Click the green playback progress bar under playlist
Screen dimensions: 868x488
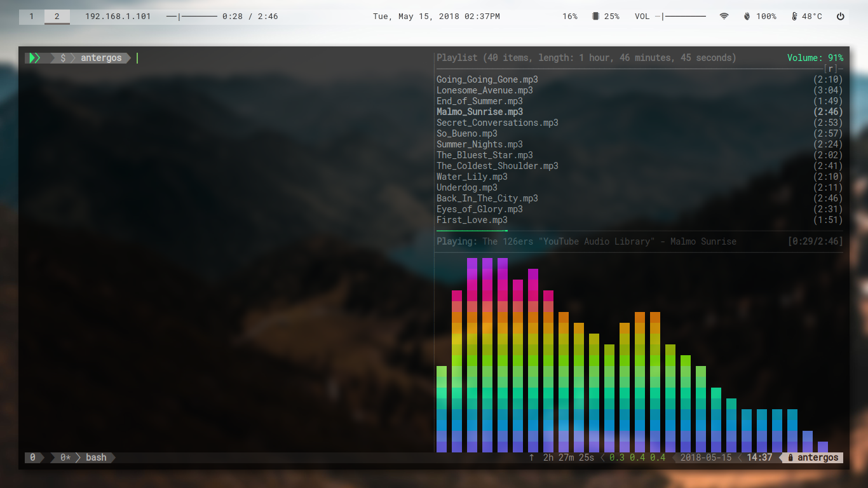(x=471, y=231)
